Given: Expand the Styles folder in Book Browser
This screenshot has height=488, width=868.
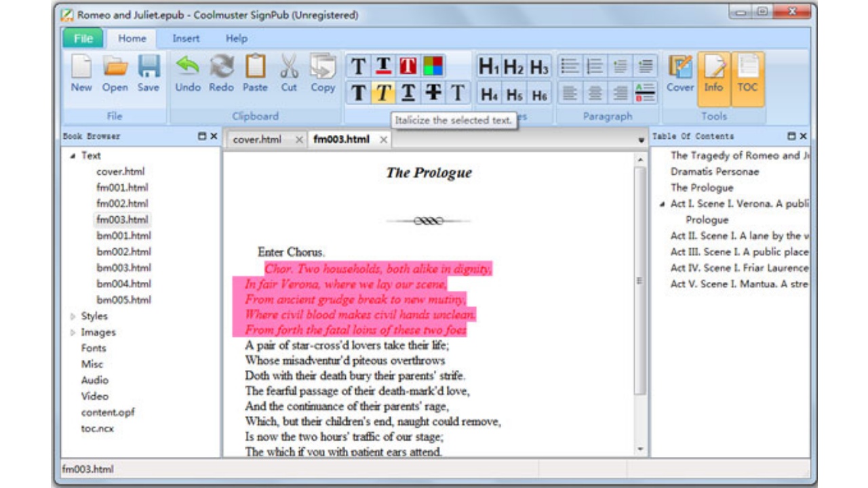Looking at the screenshot, I should tap(73, 316).
